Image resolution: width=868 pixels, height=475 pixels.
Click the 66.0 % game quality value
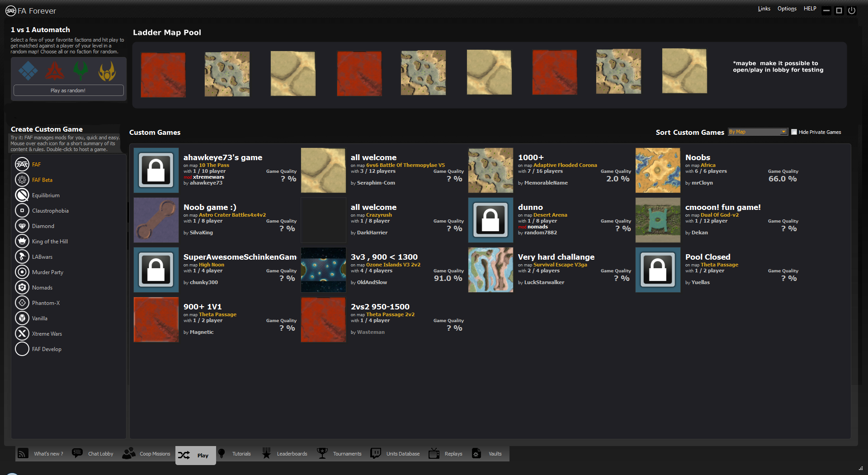783,179
